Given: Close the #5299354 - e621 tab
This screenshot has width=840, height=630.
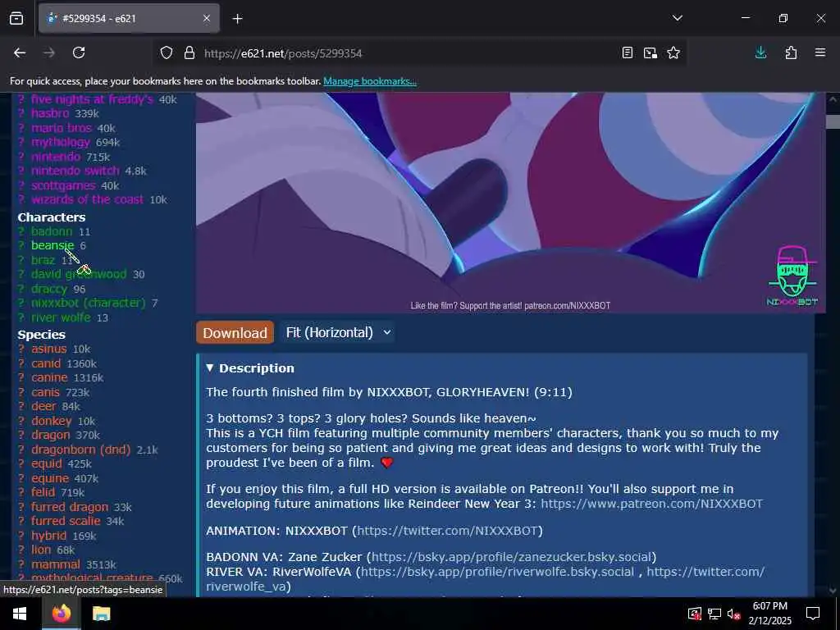Looking at the screenshot, I should [x=207, y=19].
